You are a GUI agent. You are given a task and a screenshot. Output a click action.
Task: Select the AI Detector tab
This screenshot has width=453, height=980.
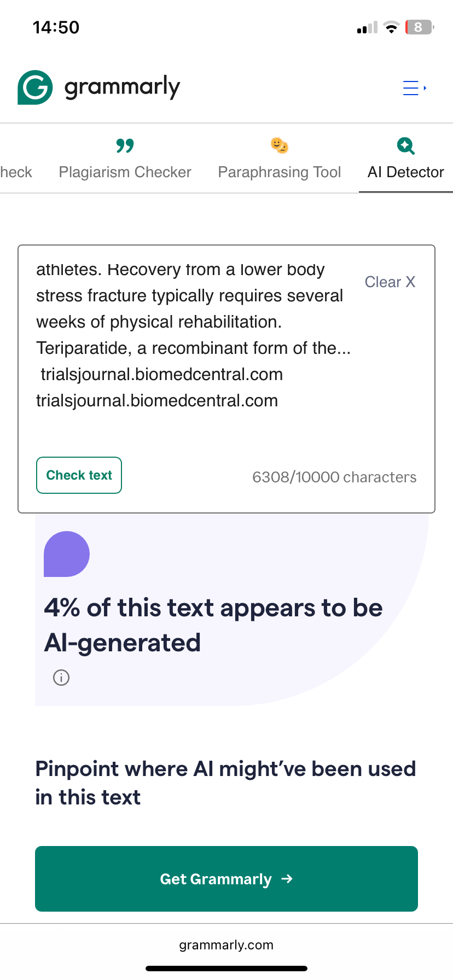coord(405,172)
